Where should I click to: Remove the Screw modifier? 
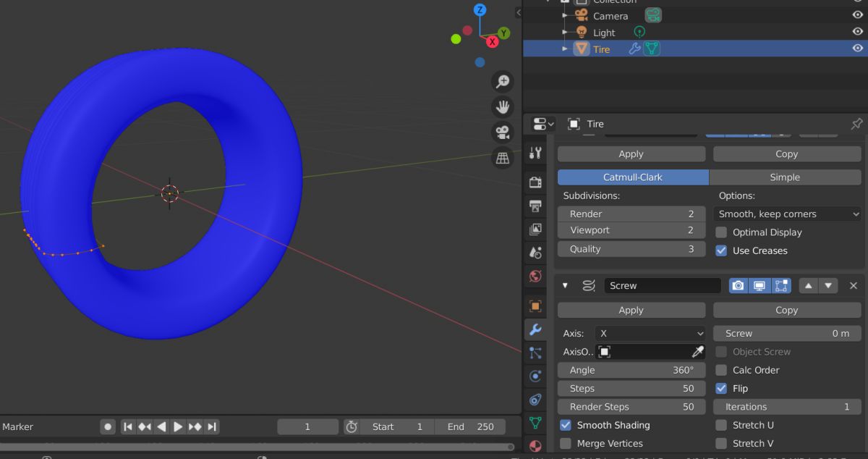pos(854,286)
